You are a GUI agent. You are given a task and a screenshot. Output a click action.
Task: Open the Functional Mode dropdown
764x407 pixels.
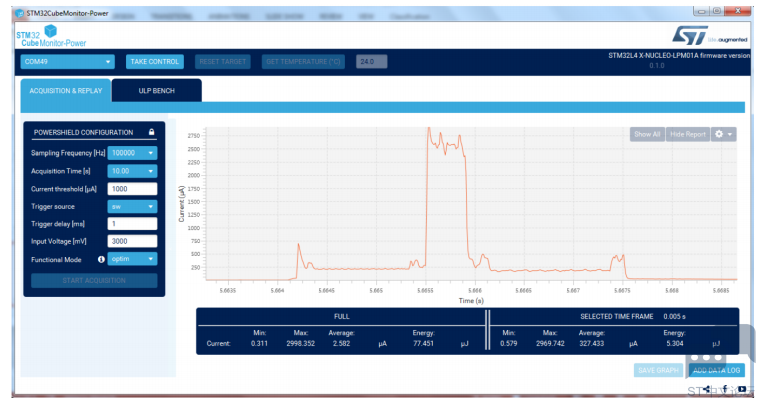(132, 259)
